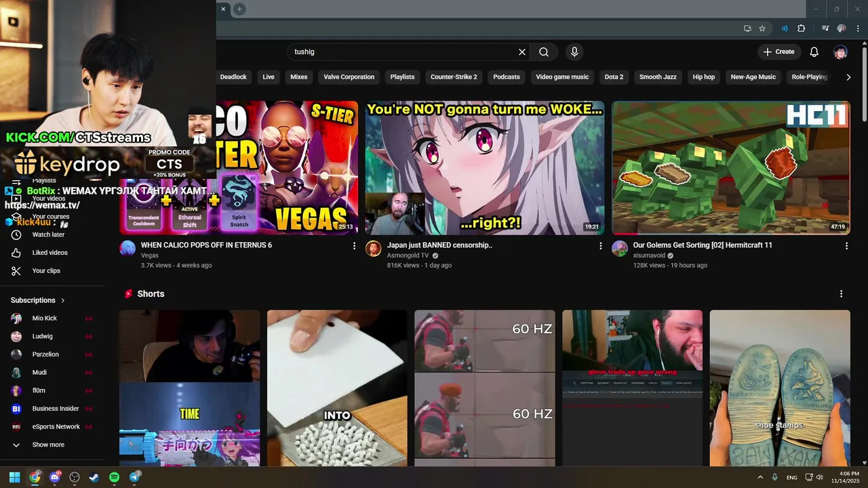Image resolution: width=868 pixels, height=488 pixels.
Task: Show more topic chips with right arrow
Action: 848,77
